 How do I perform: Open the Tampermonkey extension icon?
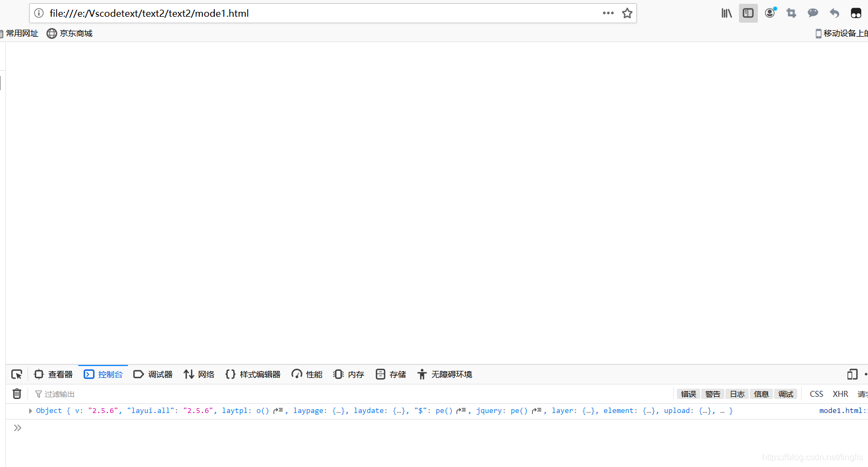tap(856, 13)
